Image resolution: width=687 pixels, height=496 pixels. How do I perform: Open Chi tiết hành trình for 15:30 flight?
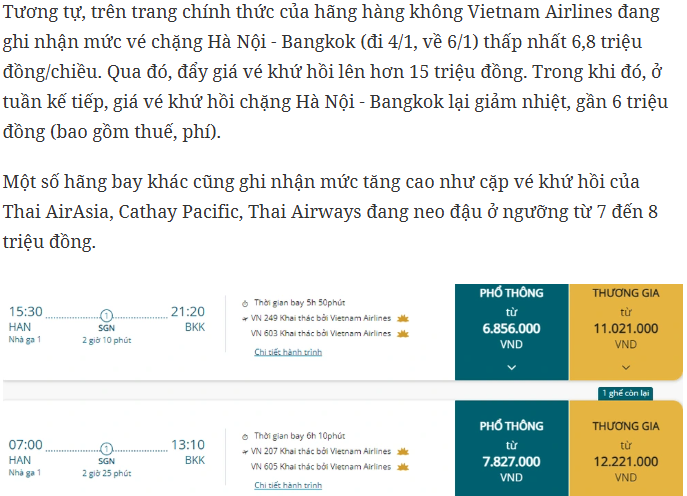288,352
